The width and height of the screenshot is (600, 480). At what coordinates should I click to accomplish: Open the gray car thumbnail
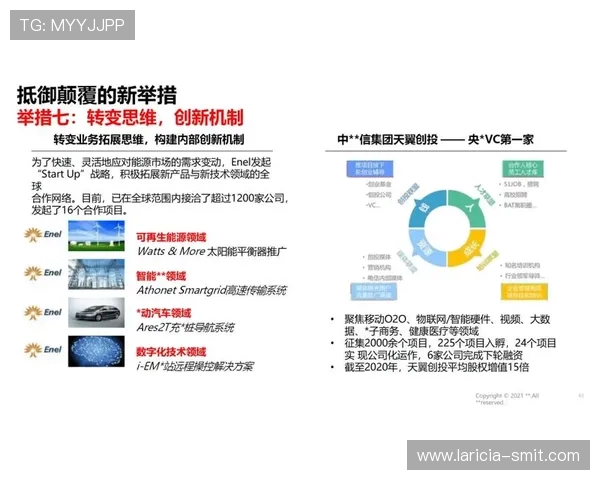coord(96,313)
